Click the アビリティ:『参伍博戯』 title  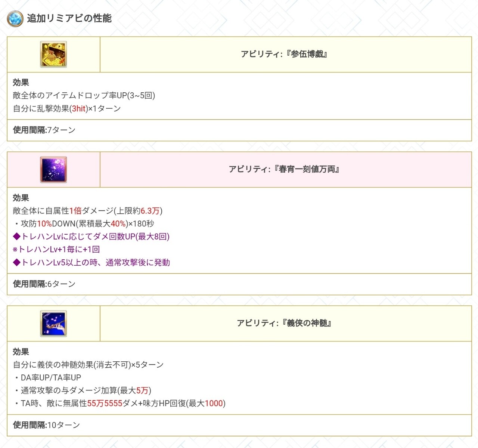click(284, 54)
